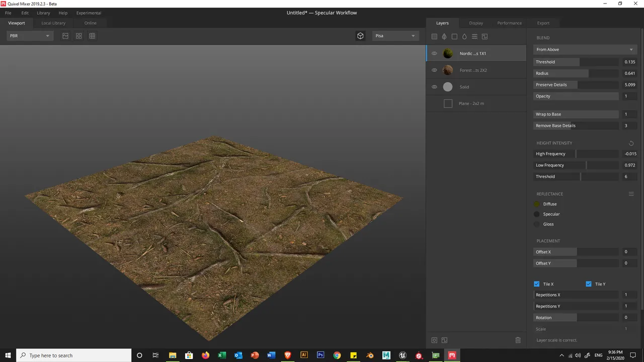Adjust the Low Frequency slider
Screen dimensions: 644x362
pos(576,165)
